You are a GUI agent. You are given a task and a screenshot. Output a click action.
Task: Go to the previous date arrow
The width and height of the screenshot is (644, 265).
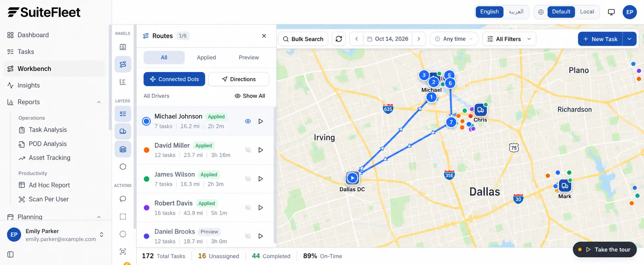click(357, 39)
